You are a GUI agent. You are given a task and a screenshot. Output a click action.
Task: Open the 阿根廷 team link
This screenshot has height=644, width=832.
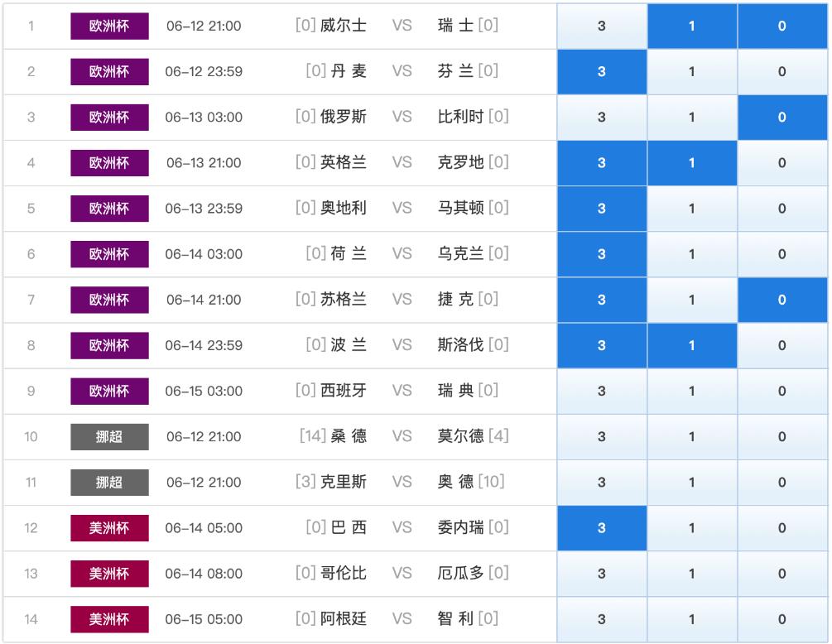343,619
